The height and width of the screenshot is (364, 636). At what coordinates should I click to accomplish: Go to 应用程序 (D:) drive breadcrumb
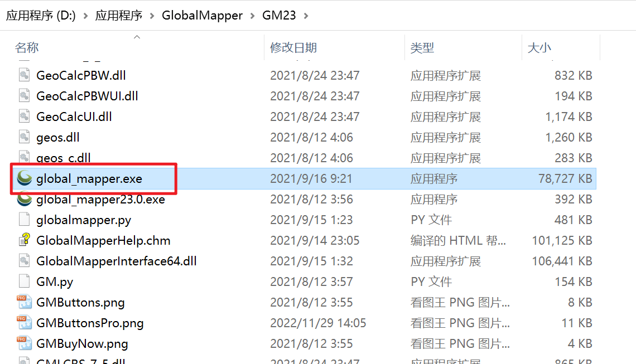tap(41, 16)
